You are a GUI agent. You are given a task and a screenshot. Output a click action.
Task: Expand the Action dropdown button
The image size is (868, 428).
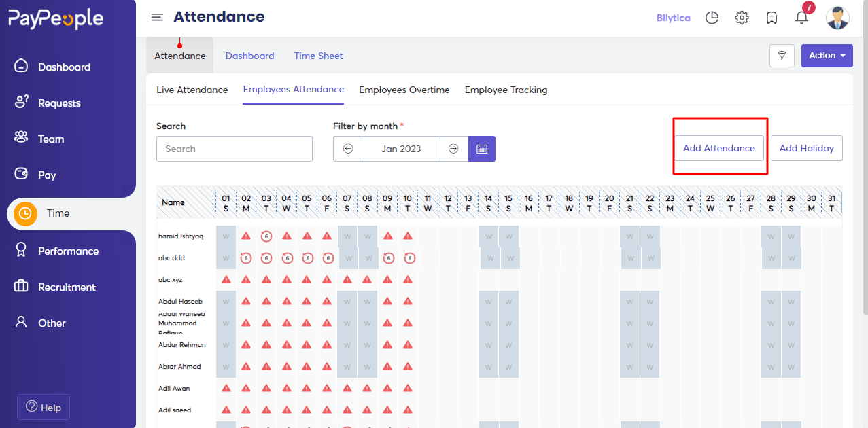827,56
